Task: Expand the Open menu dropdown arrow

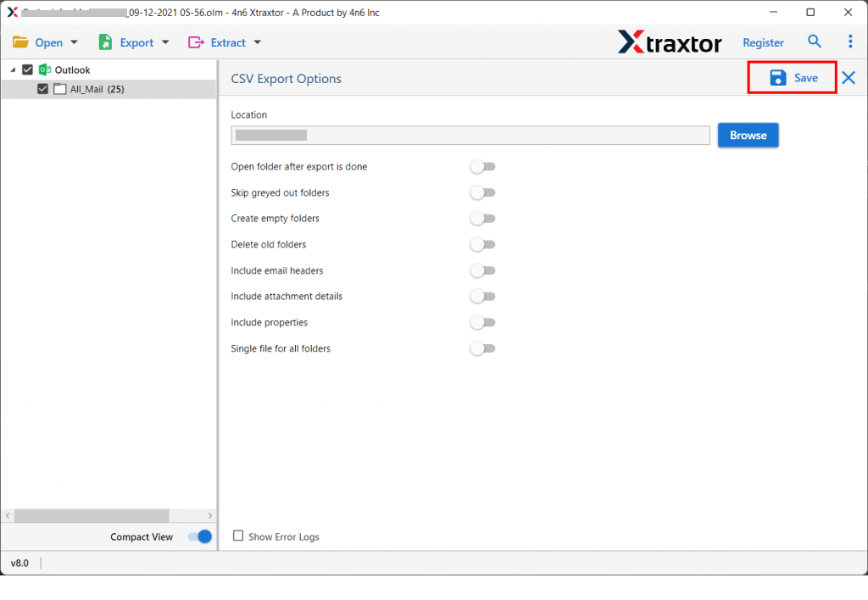Action: point(74,42)
